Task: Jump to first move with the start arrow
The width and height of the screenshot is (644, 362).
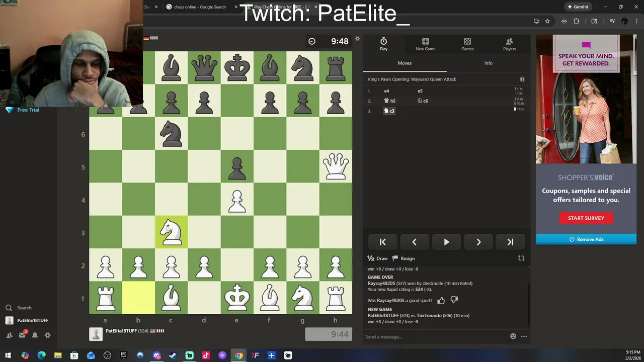Action: point(382,242)
